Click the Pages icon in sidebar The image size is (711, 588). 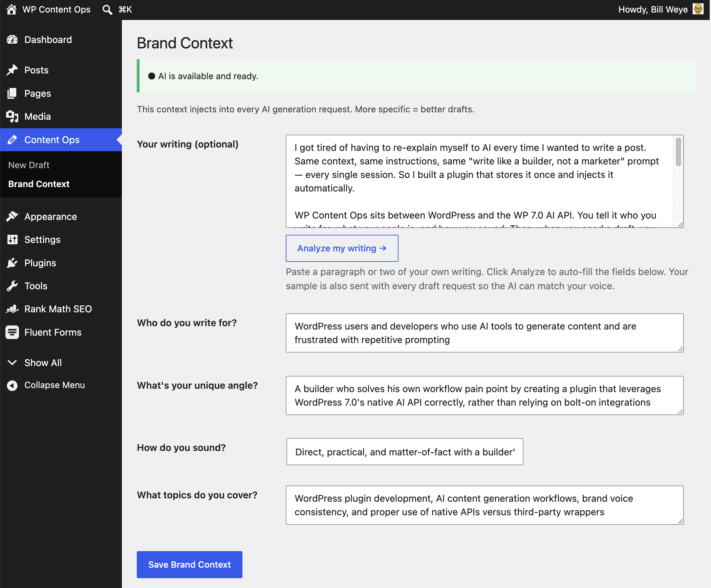click(x=12, y=93)
